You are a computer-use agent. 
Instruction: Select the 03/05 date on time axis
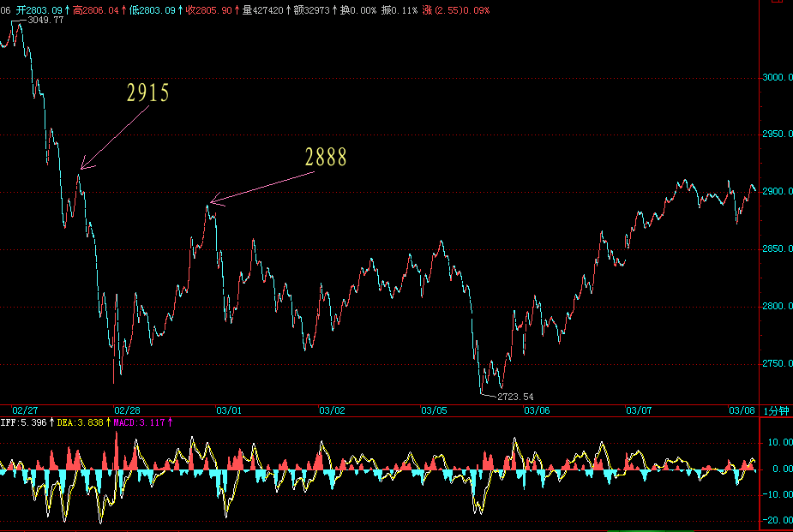coord(434,410)
